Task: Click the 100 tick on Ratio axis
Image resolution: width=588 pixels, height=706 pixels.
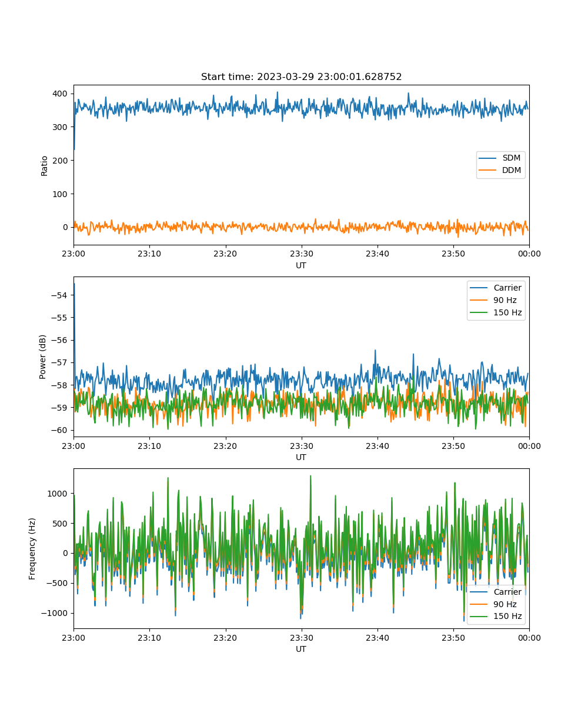Action: (x=61, y=194)
